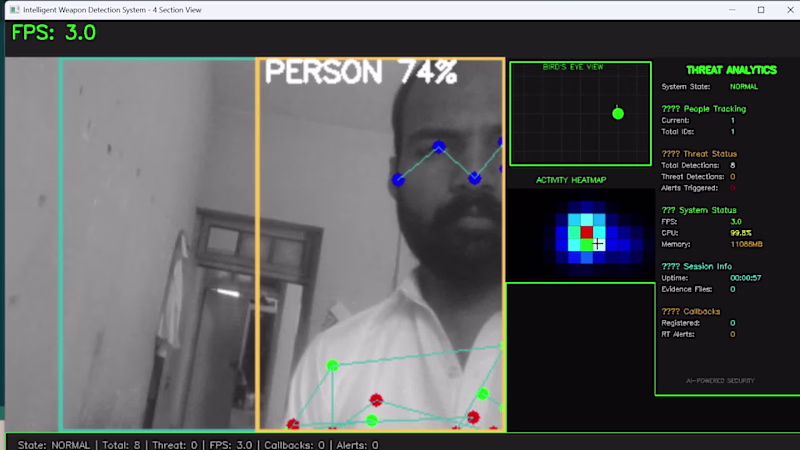Click the 'Registered:' callbacks label
The height and width of the screenshot is (450, 800).
(681, 323)
